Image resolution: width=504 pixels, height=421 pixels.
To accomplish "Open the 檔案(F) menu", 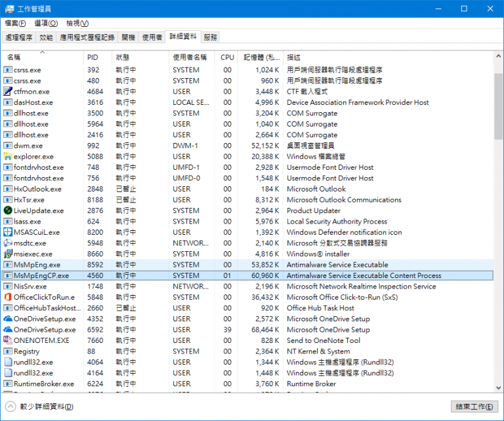I will pyautogui.click(x=16, y=23).
